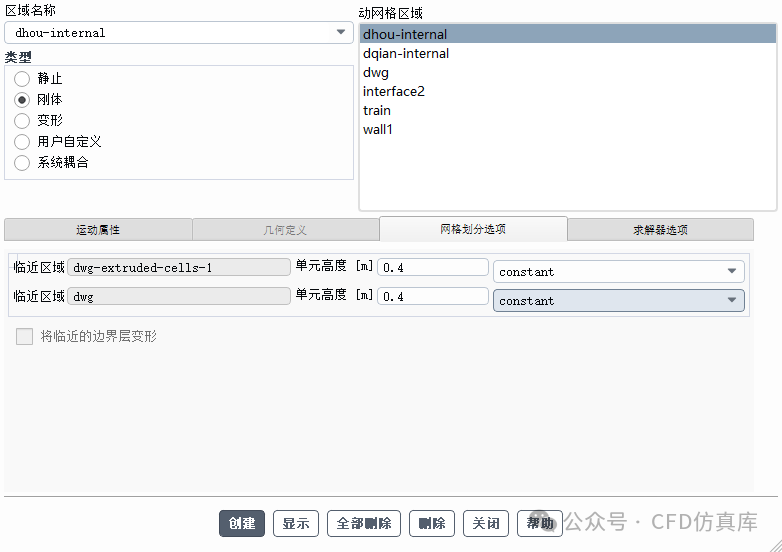782x552 pixels.
Task: Select the 系统耦合 radio button
Action: tap(22, 163)
